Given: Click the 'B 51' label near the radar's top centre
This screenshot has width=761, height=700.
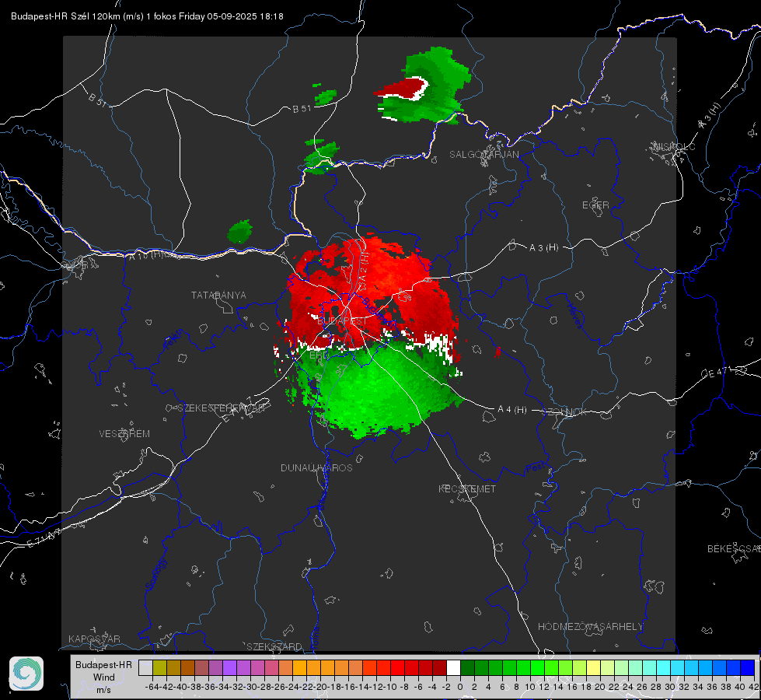Looking at the screenshot, I should [302, 109].
